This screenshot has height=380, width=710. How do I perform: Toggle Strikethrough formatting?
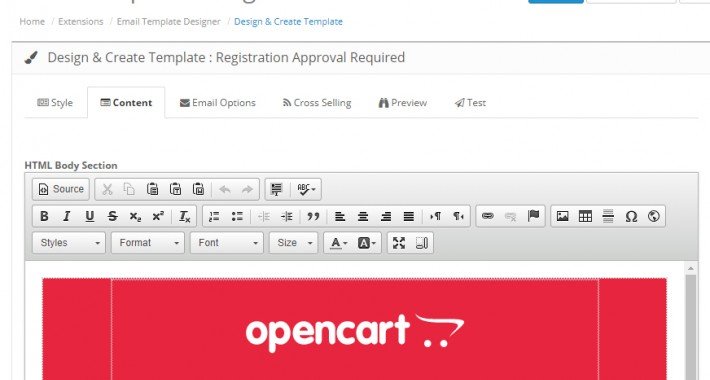tap(112, 216)
